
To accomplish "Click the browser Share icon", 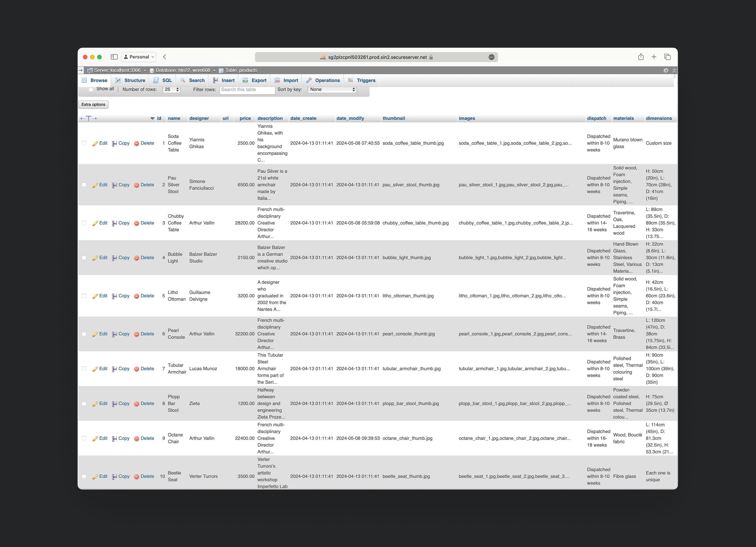I will click(x=641, y=57).
